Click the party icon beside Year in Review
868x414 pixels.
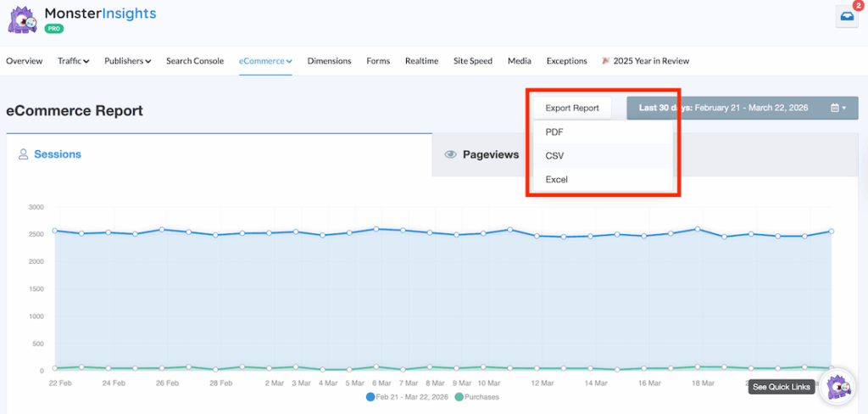click(606, 61)
